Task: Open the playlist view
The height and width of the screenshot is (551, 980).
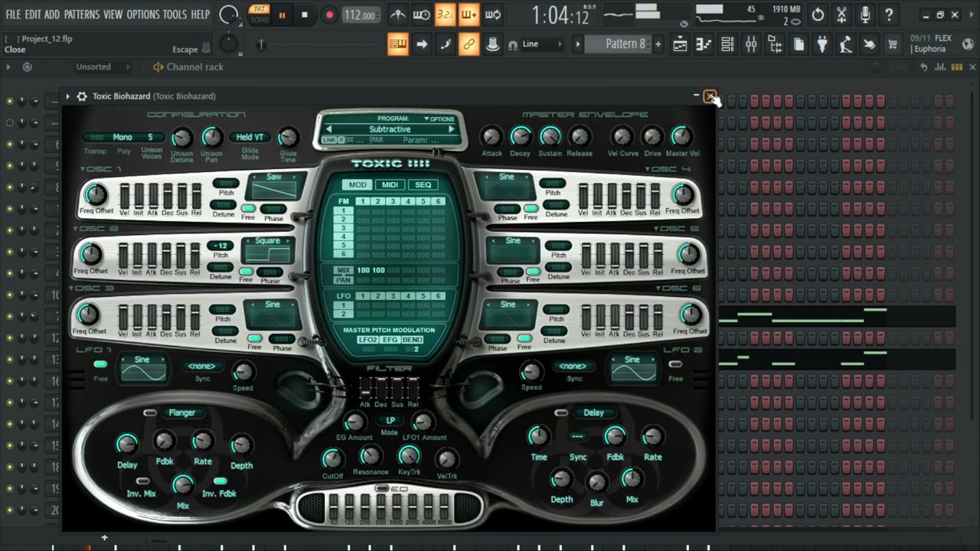Action: 680,44
